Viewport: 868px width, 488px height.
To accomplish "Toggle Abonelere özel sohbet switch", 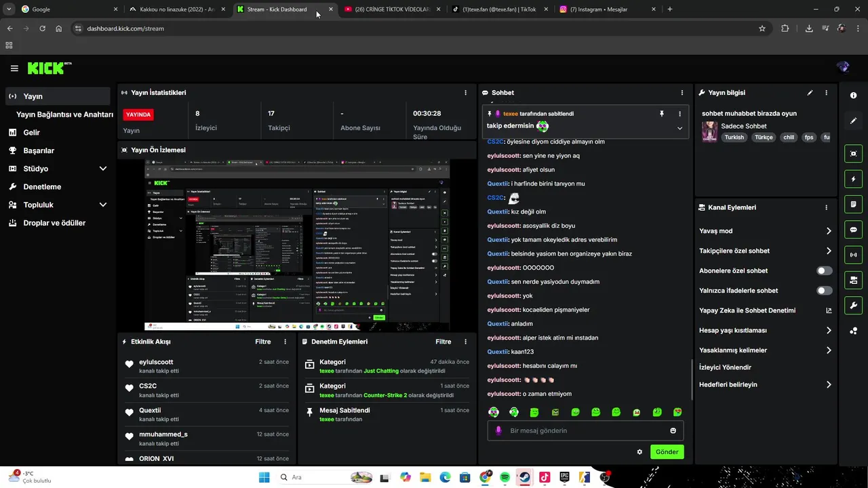I will tap(824, 270).
